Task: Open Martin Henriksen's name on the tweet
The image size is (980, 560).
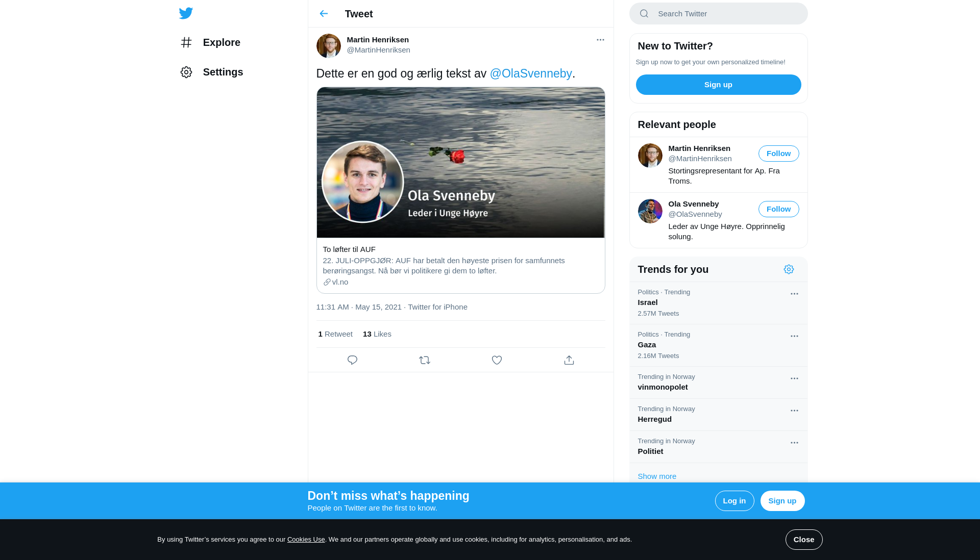Action: click(x=378, y=40)
